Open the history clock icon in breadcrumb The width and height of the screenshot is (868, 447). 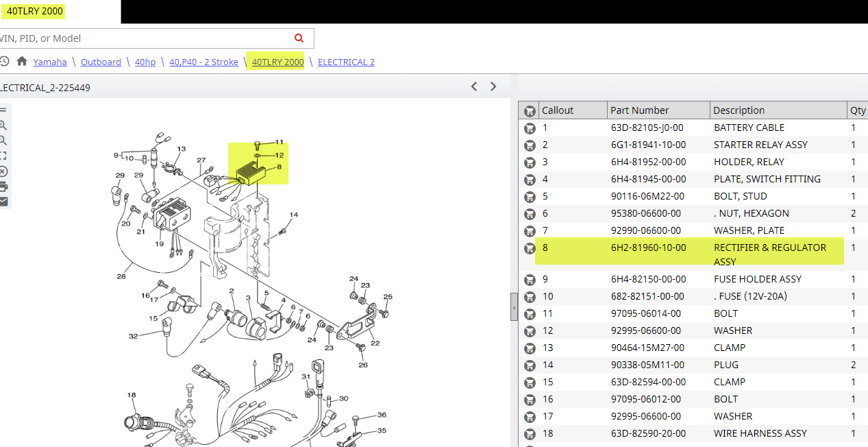[x=4, y=61]
